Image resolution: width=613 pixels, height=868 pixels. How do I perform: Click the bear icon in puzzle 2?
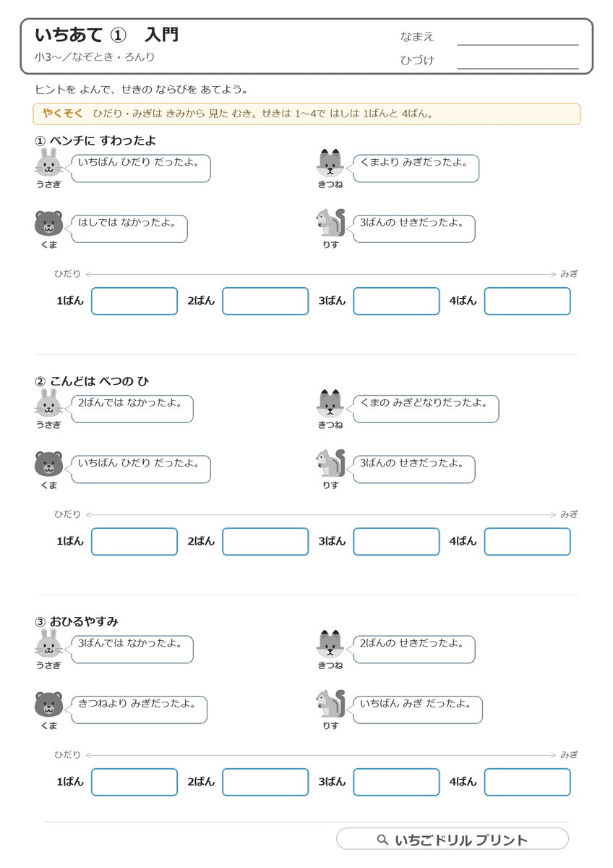tap(48, 464)
